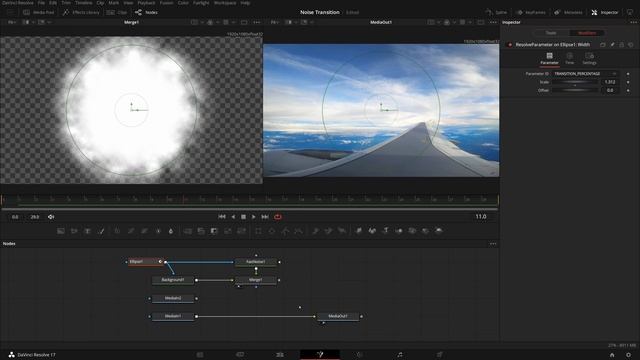Open the right viewer options menu
The width and height of the screenshot is (640, 360).
tap(493, 22)
